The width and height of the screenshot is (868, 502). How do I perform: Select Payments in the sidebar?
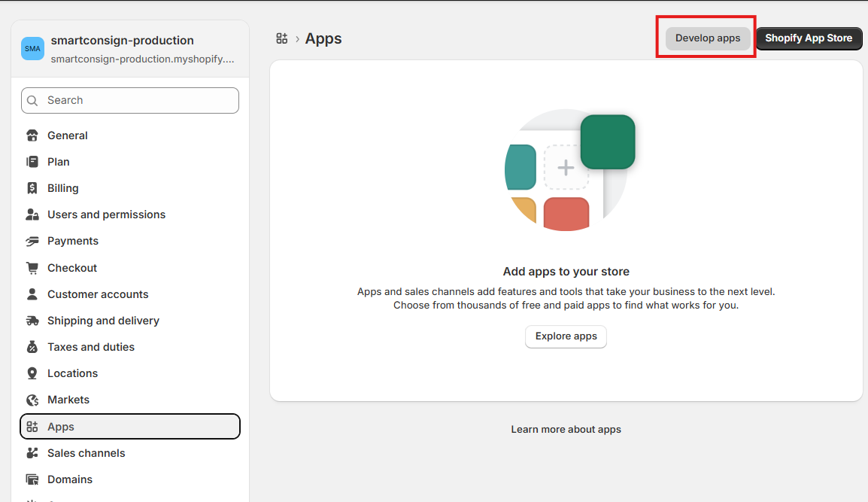click(130, 241)
